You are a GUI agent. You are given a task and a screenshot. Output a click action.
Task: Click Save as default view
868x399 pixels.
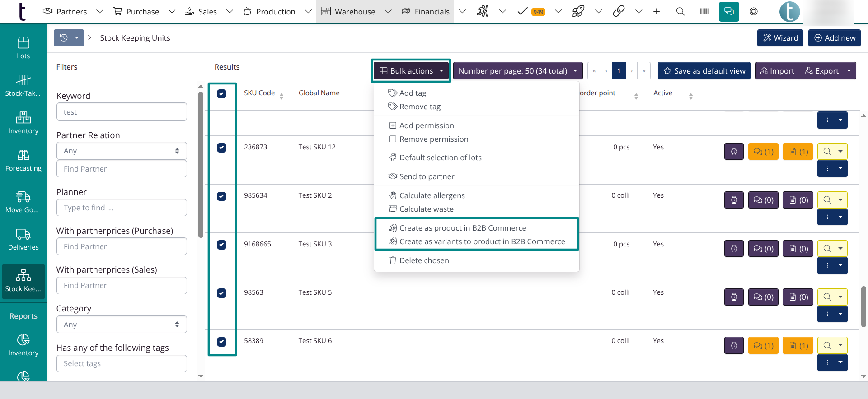[704, 71]
